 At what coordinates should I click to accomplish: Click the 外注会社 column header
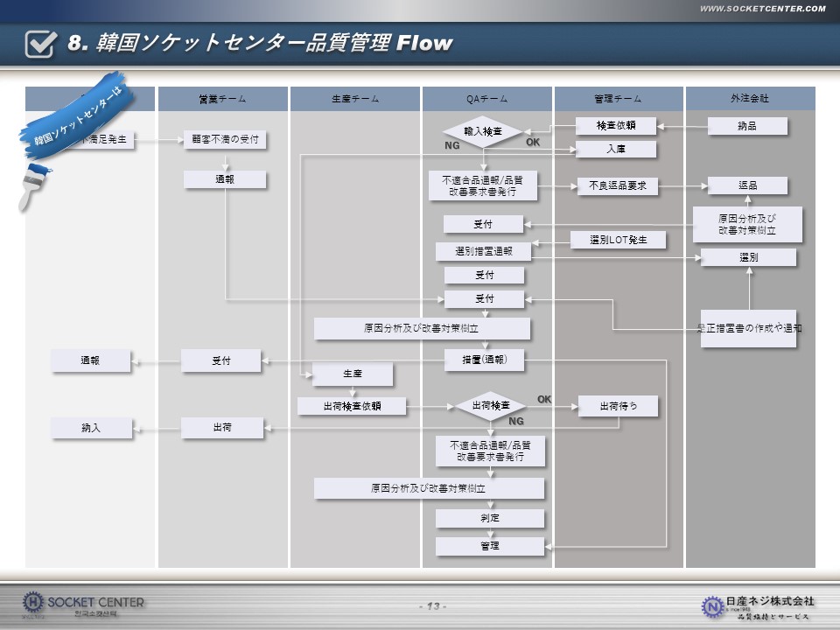coord(750,99)
